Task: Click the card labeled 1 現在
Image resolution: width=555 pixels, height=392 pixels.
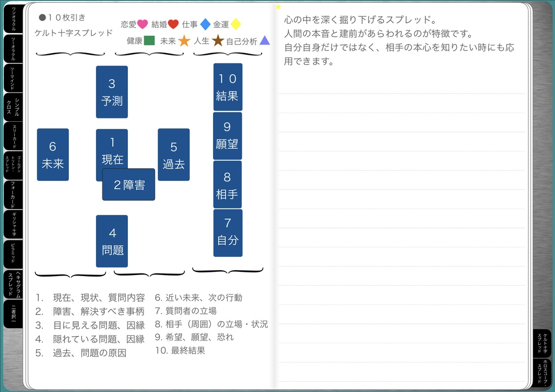Action: pyautogui.click(x=112, y=148)
